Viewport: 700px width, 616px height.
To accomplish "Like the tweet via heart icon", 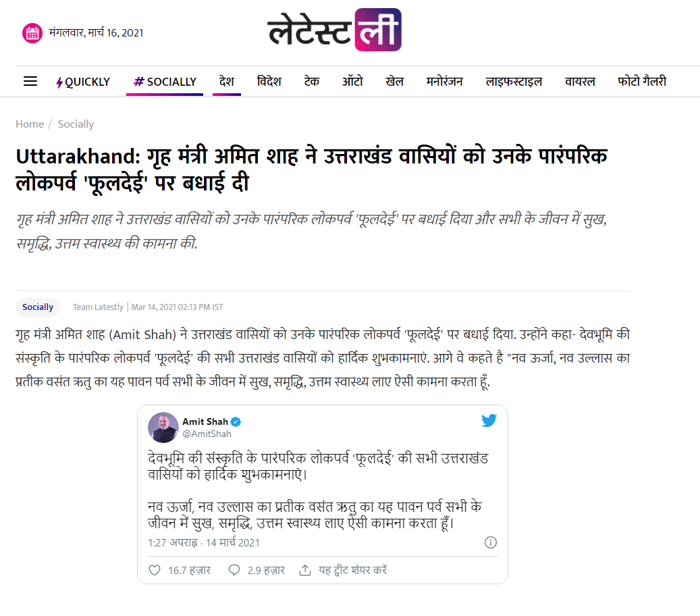I will coord(155,570).
